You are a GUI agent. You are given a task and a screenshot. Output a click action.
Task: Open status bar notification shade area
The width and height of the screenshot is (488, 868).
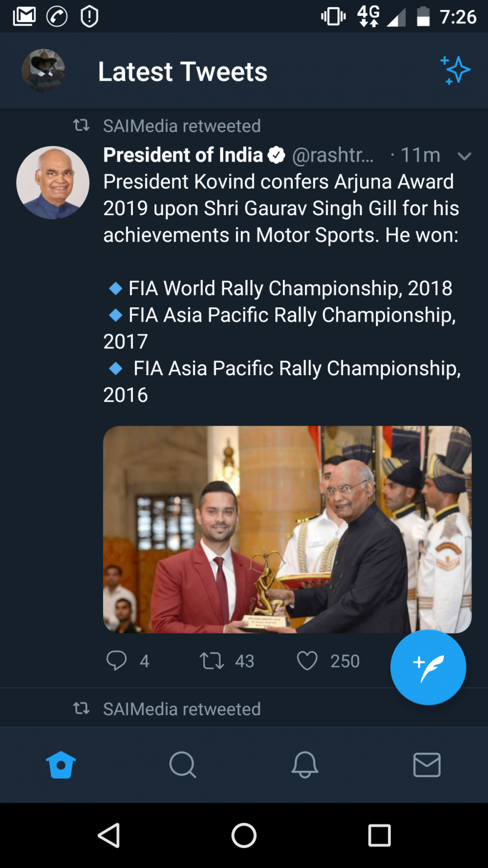coord(244,15)
